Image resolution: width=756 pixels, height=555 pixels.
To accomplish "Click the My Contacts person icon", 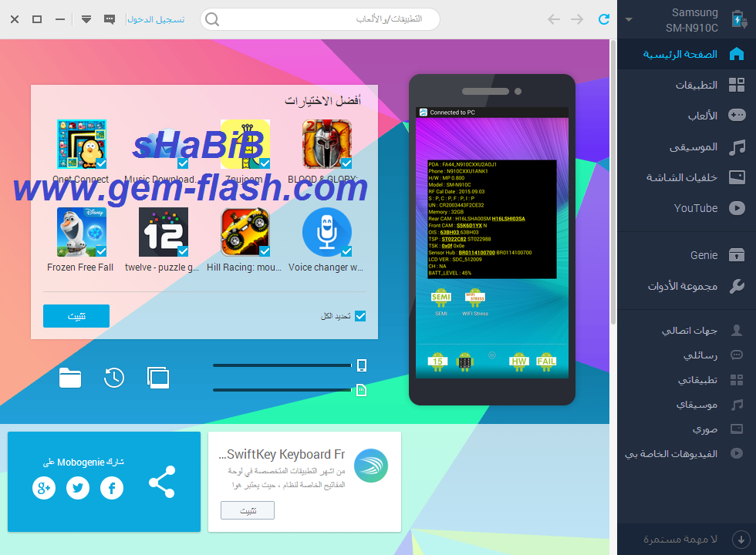I will point(736,330).
